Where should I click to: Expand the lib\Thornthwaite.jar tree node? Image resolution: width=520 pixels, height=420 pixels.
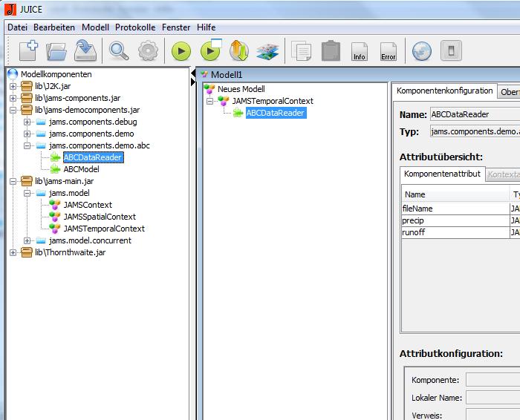point(13,252)
